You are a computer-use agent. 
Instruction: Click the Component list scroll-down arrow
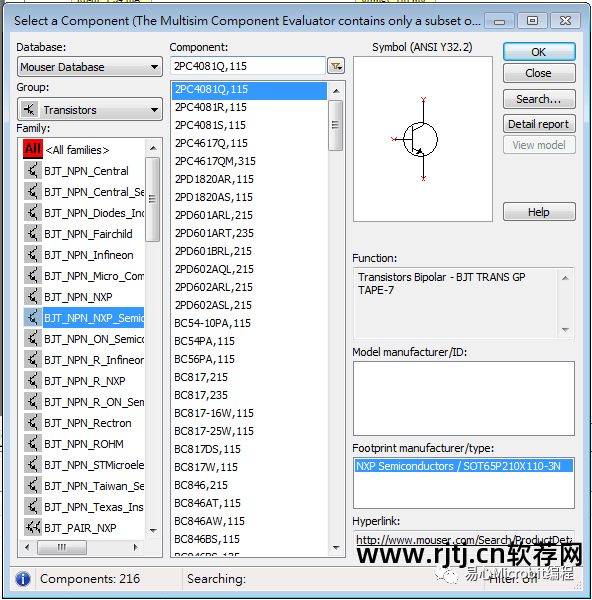tap(336, 548)
